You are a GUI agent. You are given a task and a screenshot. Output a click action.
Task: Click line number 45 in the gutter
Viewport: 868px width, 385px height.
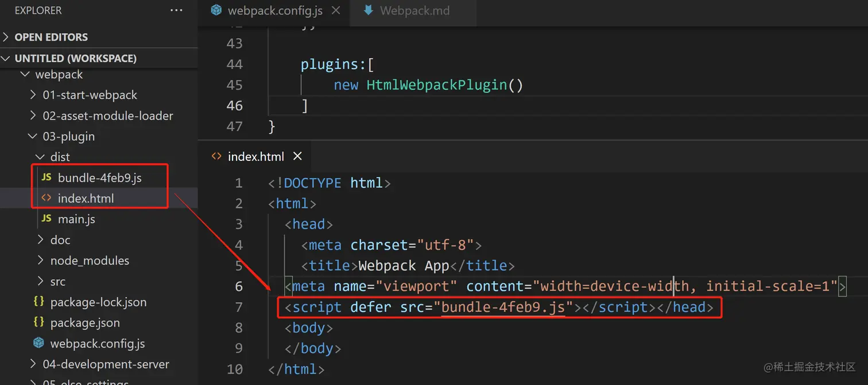pos(235,84)
